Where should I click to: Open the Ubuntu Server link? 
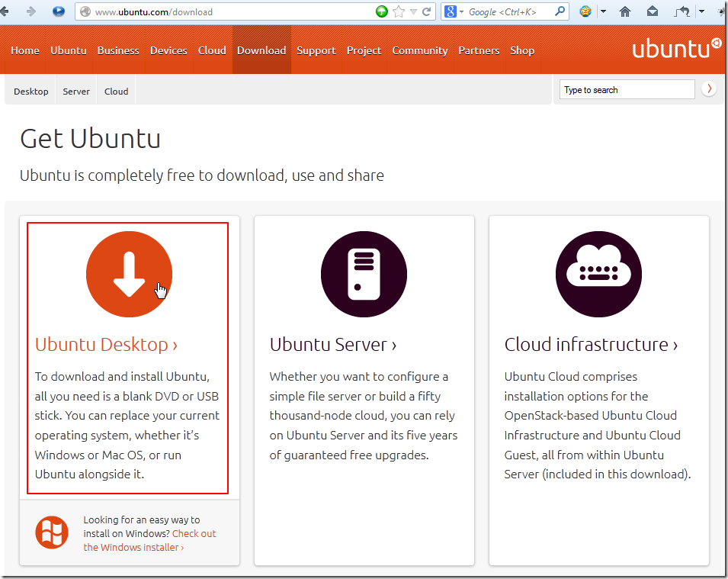[x=333, y=344]
